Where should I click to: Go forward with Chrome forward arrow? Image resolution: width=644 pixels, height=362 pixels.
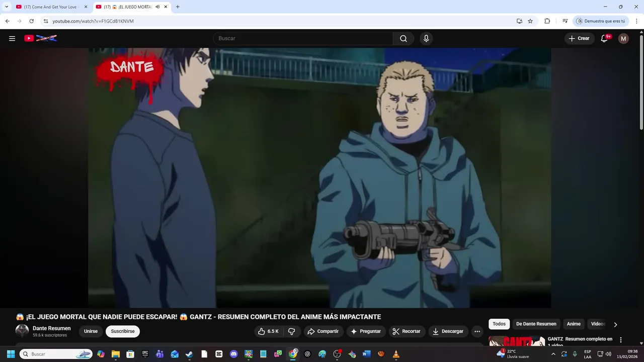[19, 21]
